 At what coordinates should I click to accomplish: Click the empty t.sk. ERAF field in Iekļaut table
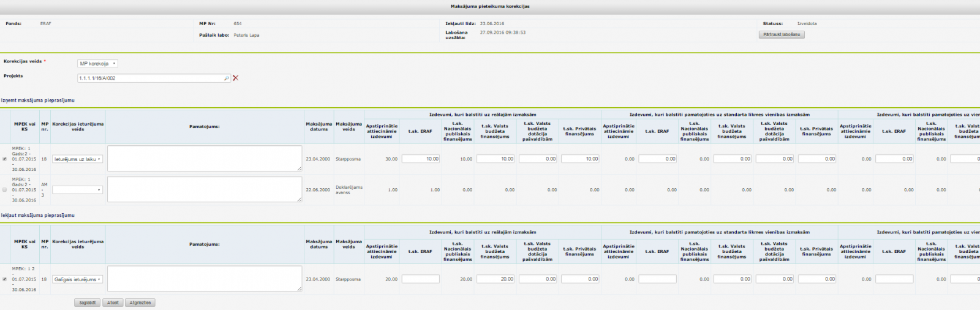(x=421, y=279)
